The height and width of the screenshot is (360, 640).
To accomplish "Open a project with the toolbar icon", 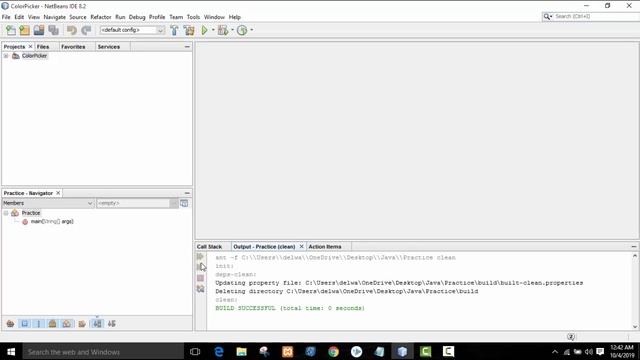I will [39, 30].
